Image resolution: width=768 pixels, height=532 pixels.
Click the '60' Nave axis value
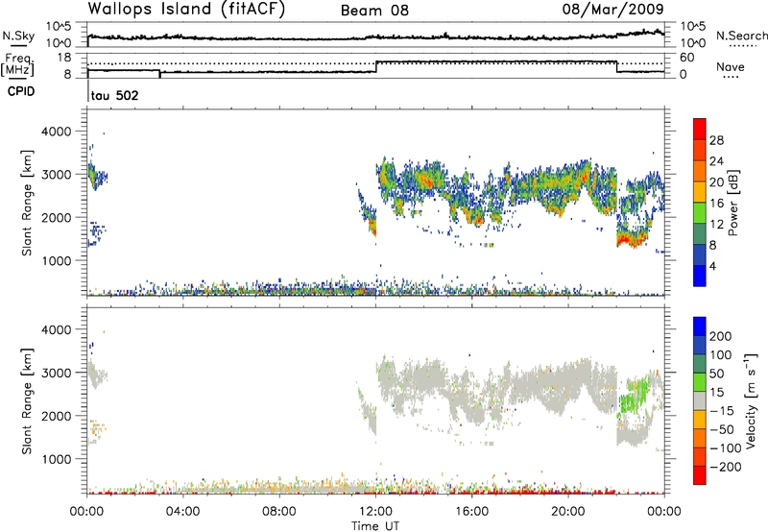[686, 58]
